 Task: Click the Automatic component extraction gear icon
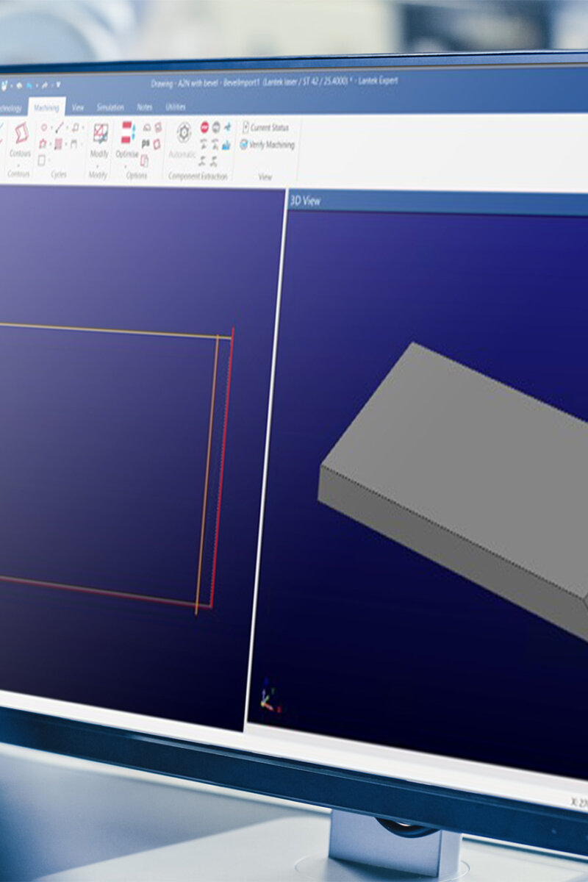[x=184, y=133]
